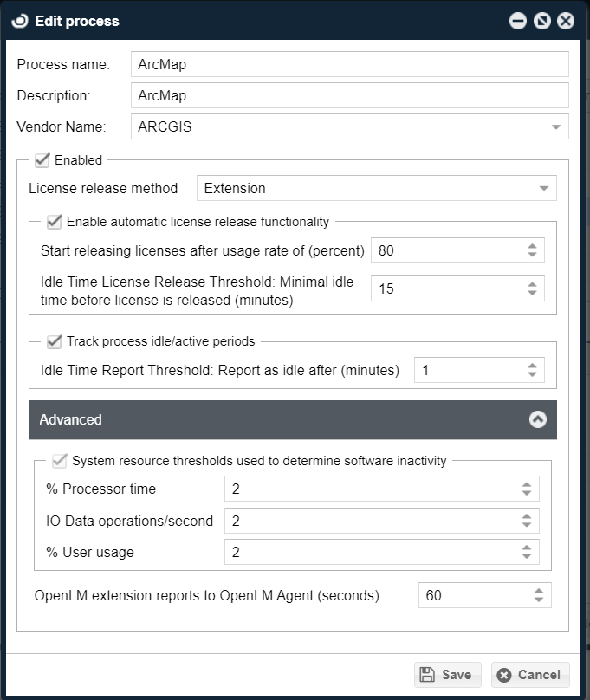Open License release method dropdown
The height and width of the screenshot is (700, 590).
click(x=543, y=188)
